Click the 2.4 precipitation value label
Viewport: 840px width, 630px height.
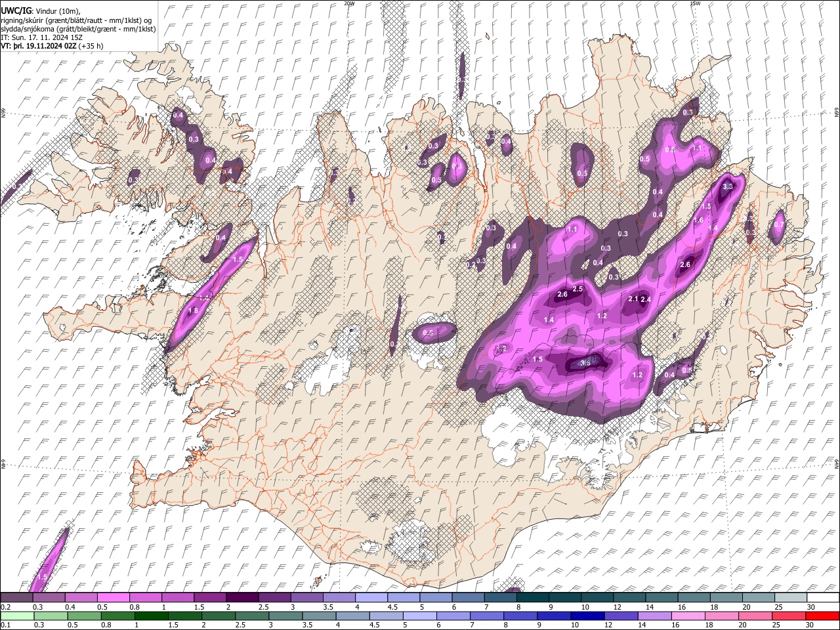click(645, 299)
